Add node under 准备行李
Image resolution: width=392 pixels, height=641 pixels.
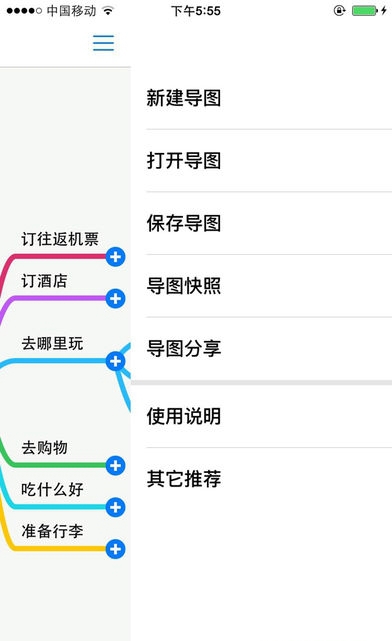tap(115, 549)
